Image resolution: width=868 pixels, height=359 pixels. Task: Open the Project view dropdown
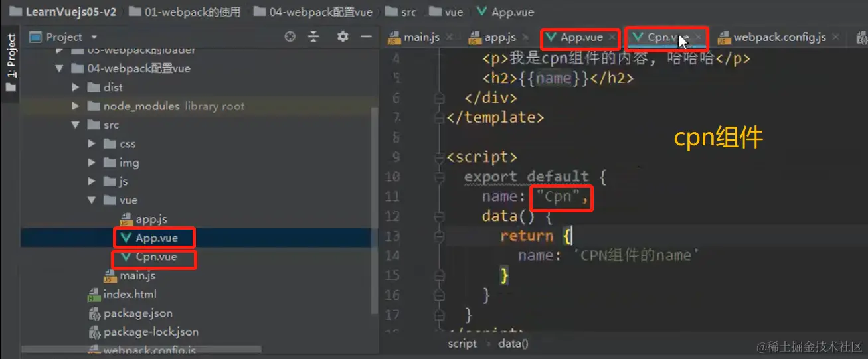[94, 37]
